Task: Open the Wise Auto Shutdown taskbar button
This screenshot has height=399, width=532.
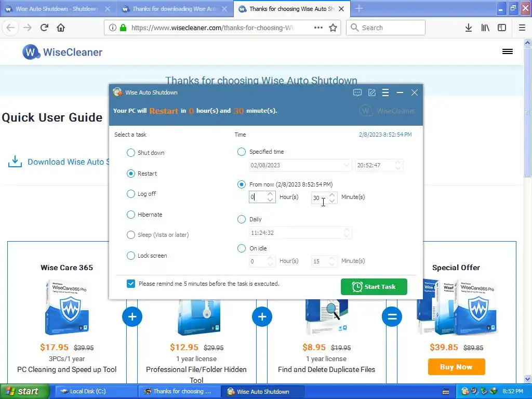Action: [x=263, y=392]
